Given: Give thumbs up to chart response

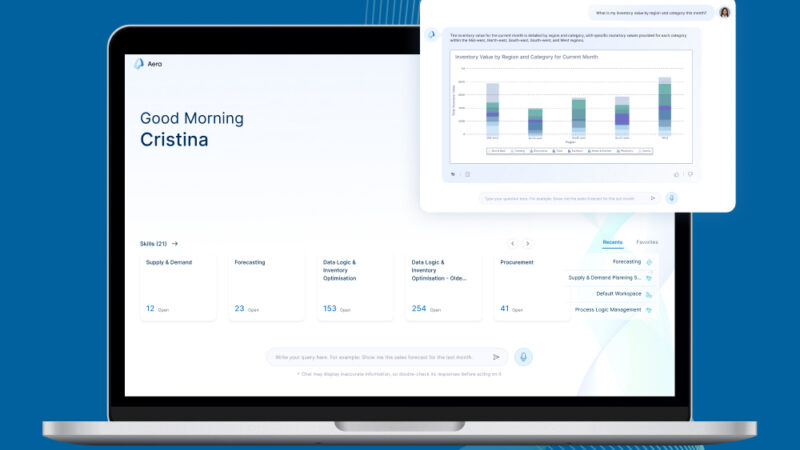Looking at the screenshot, I should [677, 174].
